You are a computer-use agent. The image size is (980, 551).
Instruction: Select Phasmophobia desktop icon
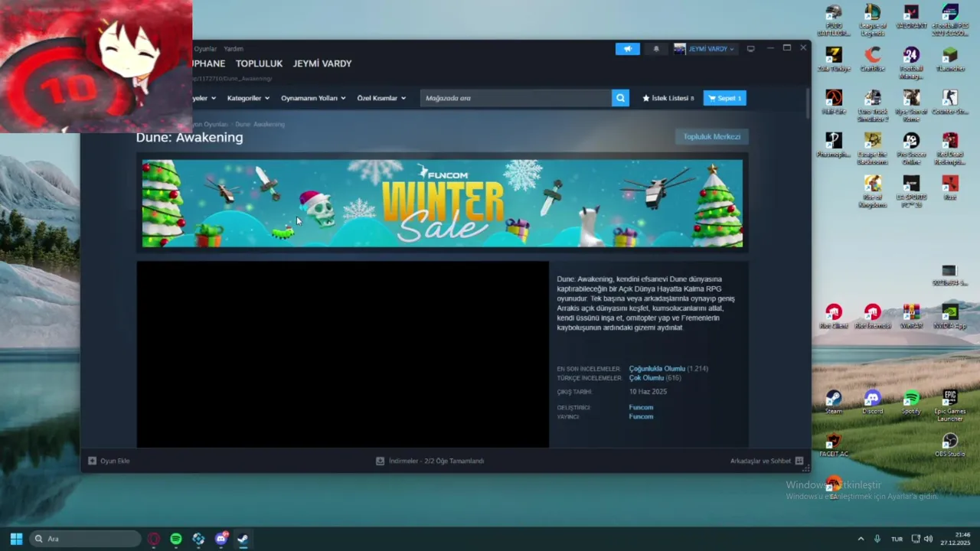tap(834, 145)
